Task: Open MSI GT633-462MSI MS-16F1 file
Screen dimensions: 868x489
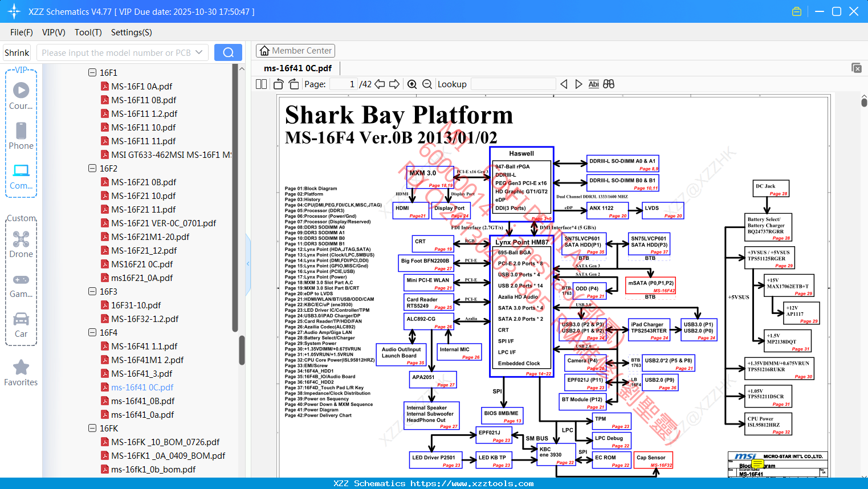Action: coord(171,154)
